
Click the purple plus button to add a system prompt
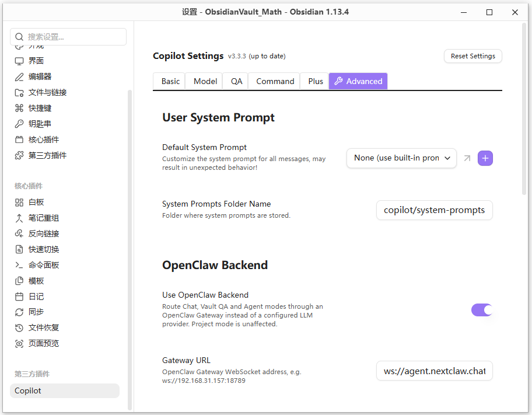click(485, 158)
